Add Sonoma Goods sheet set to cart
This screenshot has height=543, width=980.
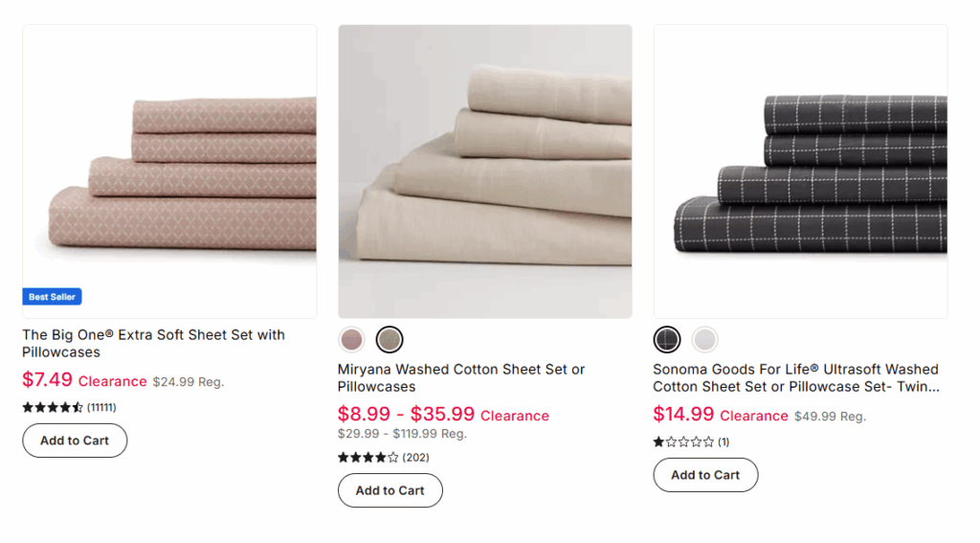705,475
